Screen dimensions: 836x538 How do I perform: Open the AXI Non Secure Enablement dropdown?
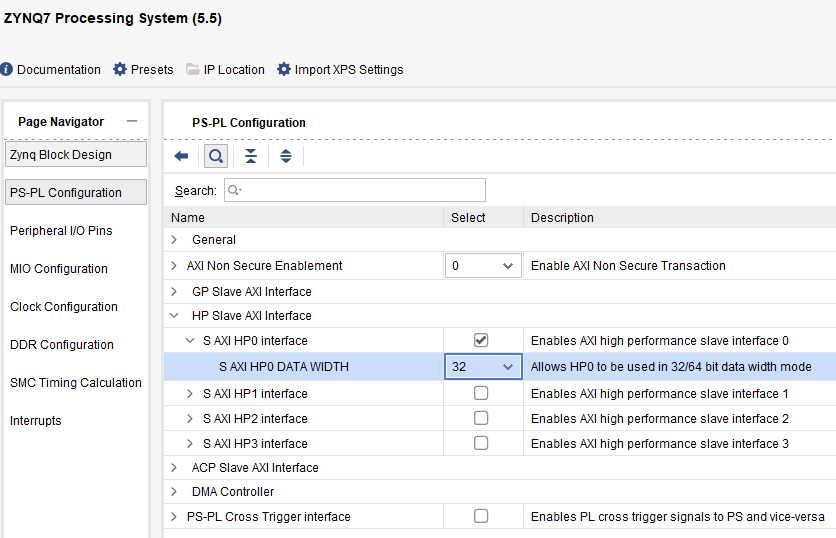click(483, 266)
